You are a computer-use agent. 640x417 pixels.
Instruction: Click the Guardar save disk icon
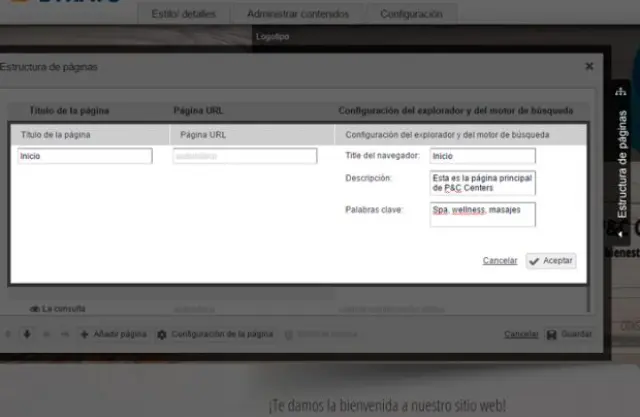[551, 334]
